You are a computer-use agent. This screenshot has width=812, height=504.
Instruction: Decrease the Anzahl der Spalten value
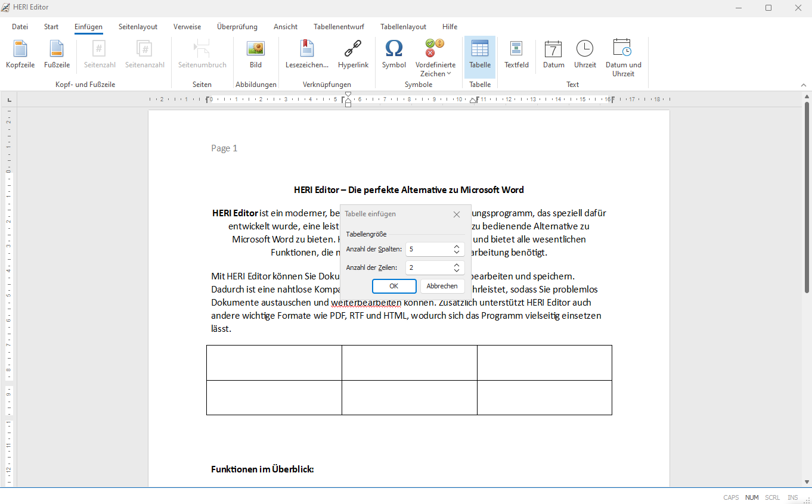[456, 253]
